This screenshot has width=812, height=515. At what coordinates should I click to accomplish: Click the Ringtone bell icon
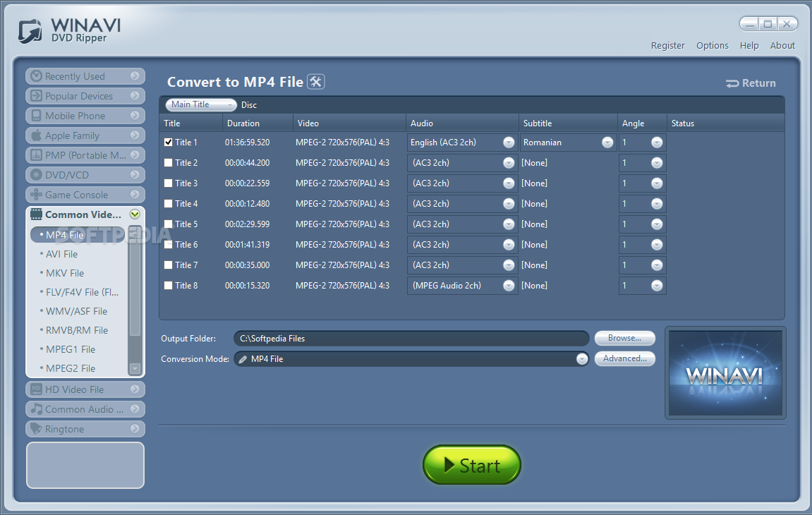pyautogui.click(x=36, y=428)
